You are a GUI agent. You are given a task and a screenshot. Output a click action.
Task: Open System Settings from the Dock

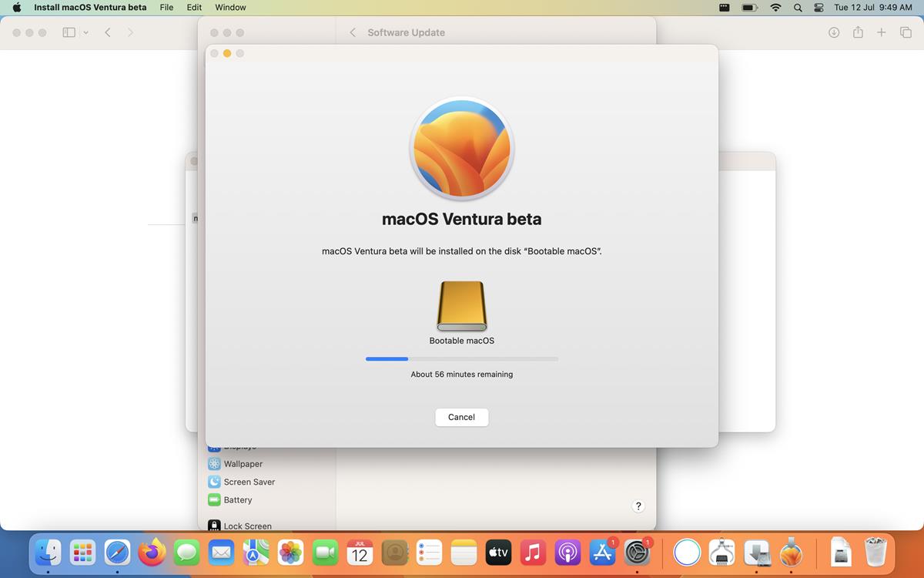637,552
